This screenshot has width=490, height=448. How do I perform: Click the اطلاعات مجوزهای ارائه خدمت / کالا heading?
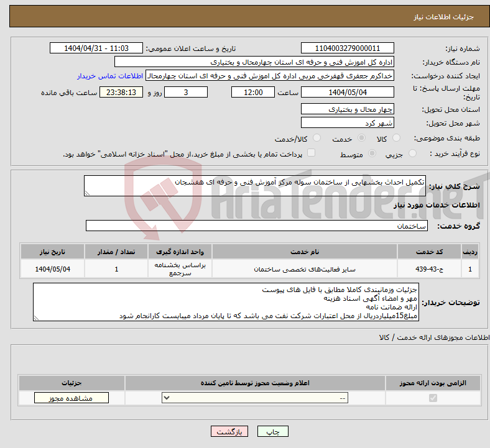[435, 337]
